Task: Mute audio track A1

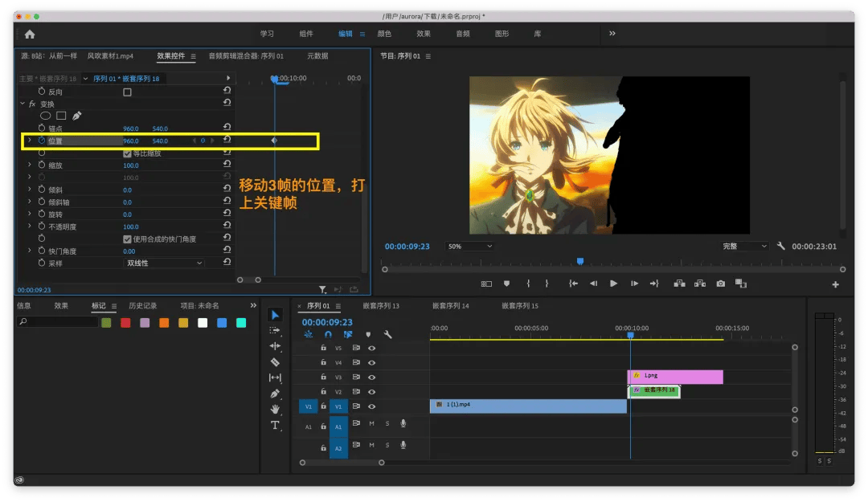Action: [x=371, y=423]
